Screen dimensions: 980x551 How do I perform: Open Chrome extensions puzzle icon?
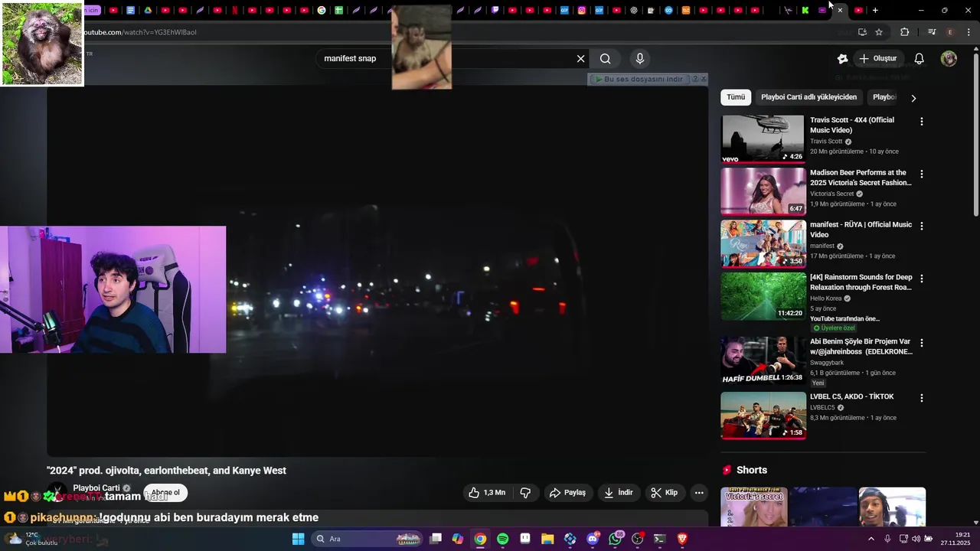[x=905, y=32]
